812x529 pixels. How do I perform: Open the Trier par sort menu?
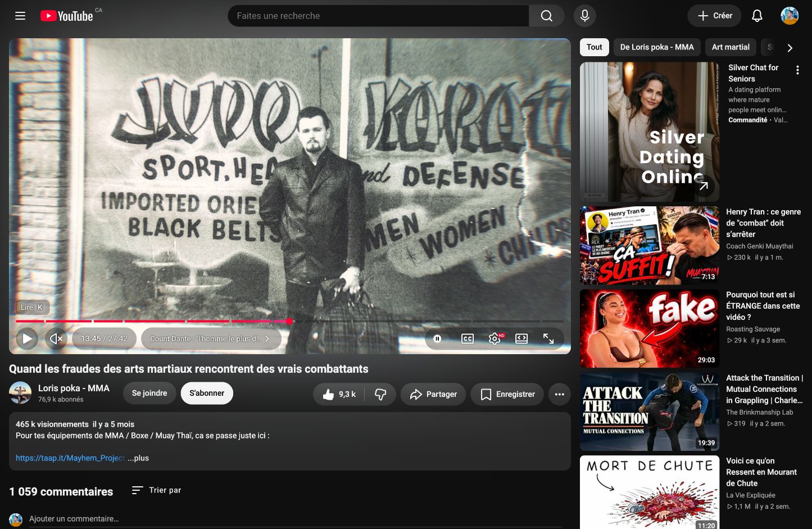click(x=157, y=490)
